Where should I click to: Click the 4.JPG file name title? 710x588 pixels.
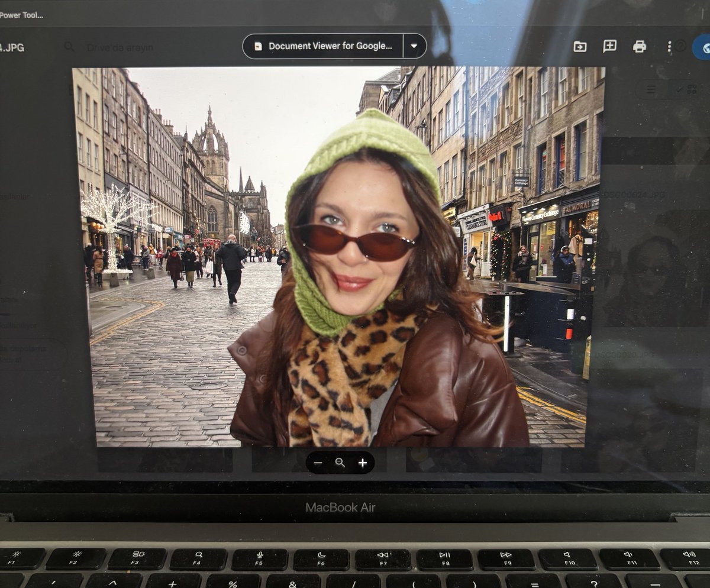[12, 47]
